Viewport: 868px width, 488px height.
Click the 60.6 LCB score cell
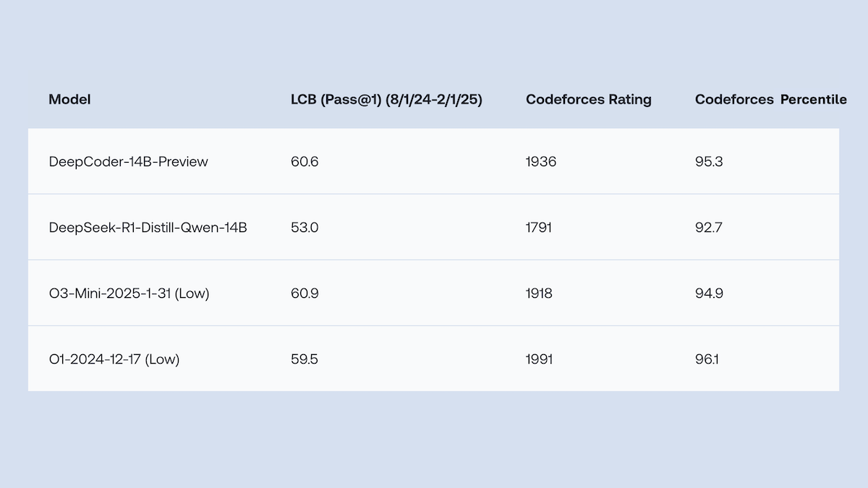305,162
